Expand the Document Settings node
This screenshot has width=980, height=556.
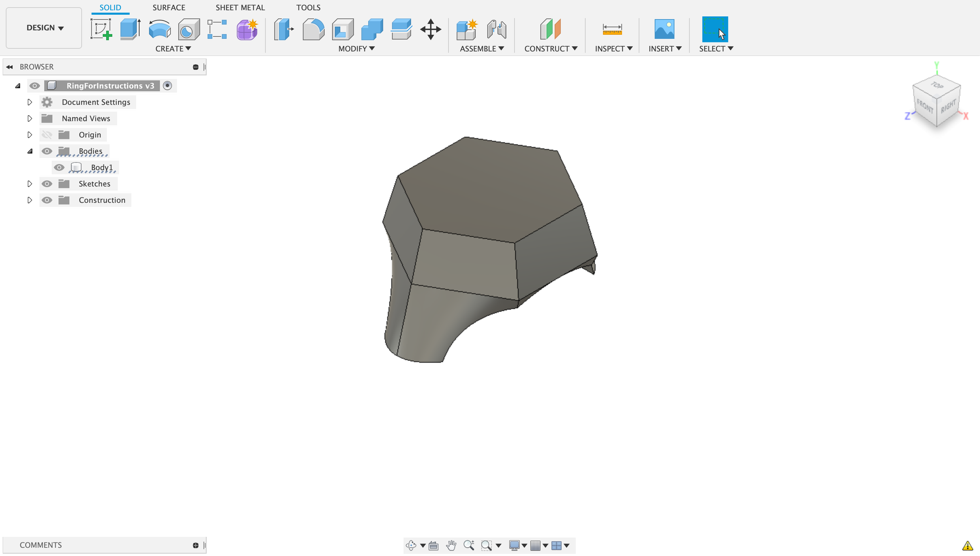point(30,102)
